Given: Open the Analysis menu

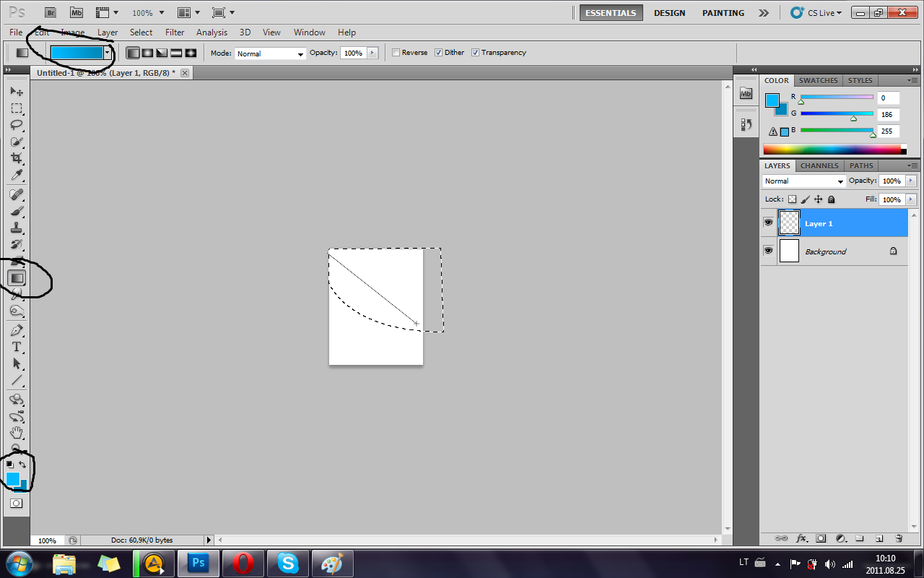Looking at the screenshot, I should coord(212,33).
